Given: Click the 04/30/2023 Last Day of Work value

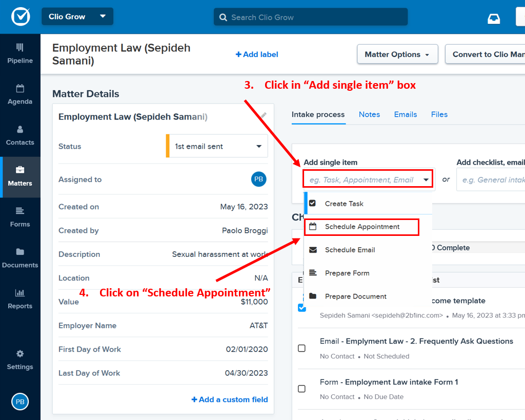Looking at the screenshot, I should (x=246, y=373).
